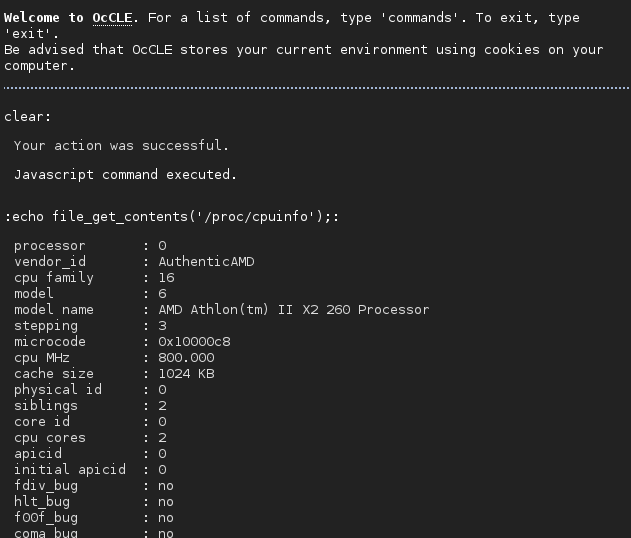631x538 pixels.
Task: Click the 'siblings' label
Action: 45,406
